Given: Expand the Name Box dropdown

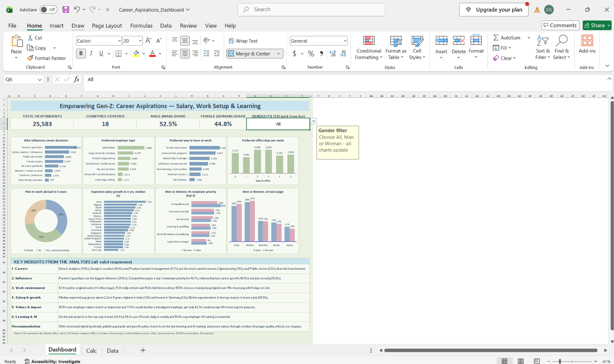Looking at the screenshot, I should [x=39, y=79].
